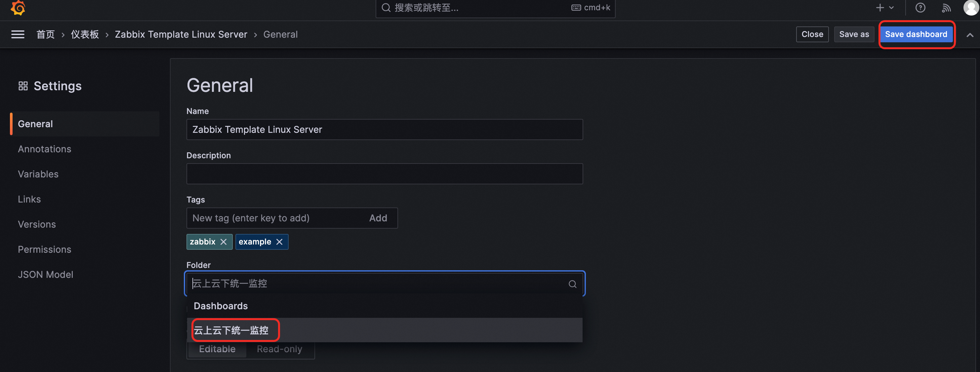Click the folder search magnifier icon
The width and height of the screenshot is (980, 372).
pos(572,284)
